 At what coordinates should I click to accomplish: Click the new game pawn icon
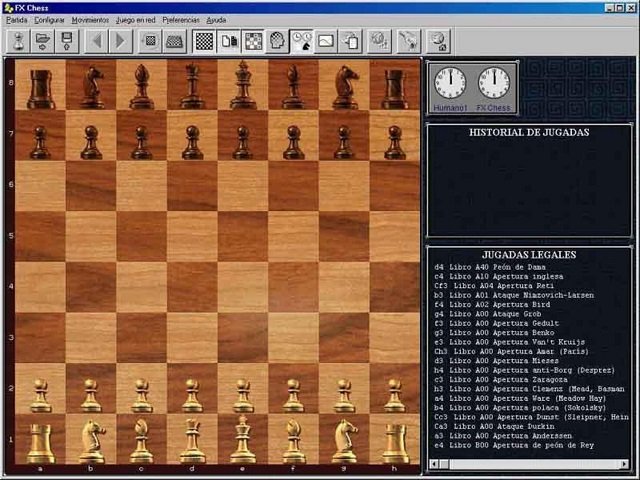click(18, 41)
